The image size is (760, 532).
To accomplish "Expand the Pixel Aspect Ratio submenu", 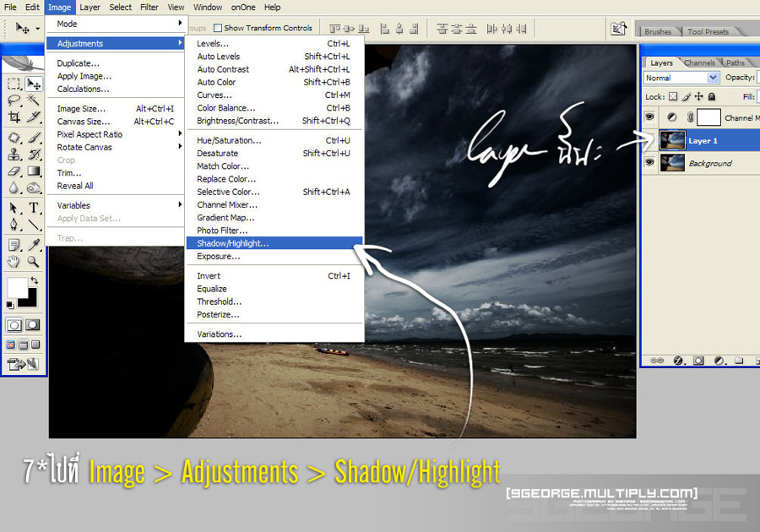I will coord(116,134).
